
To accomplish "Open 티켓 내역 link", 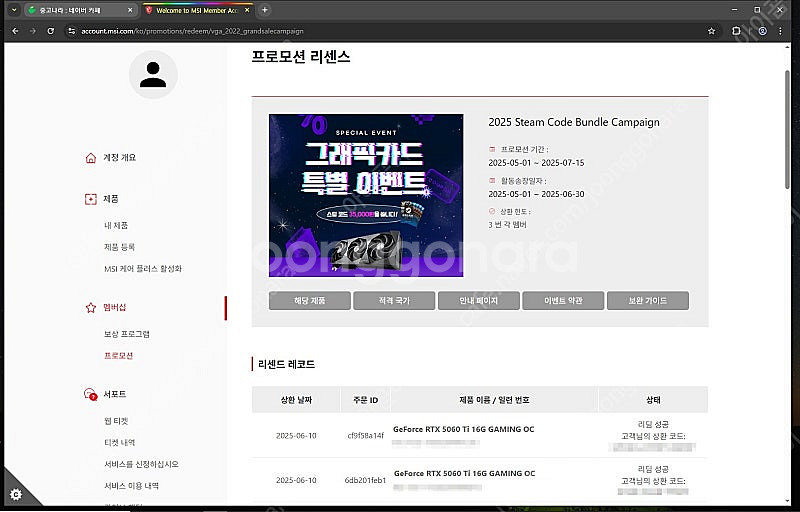I will click(119, 443).
